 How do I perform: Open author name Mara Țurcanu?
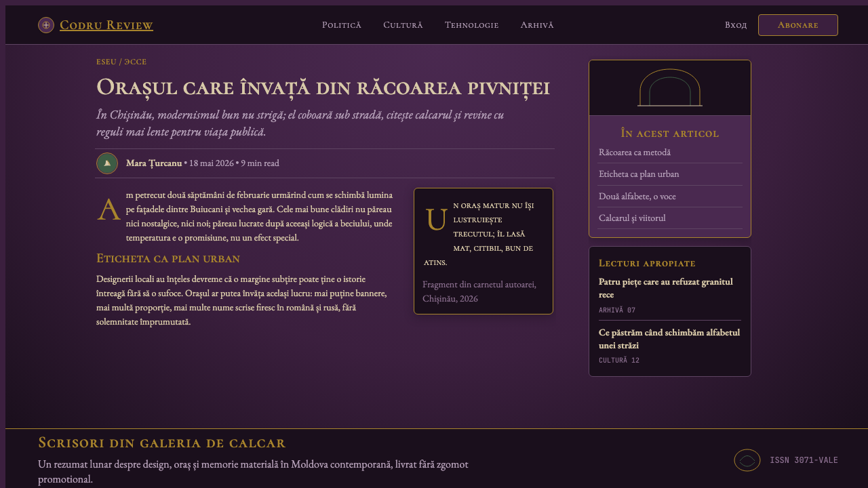pos(154,163)
